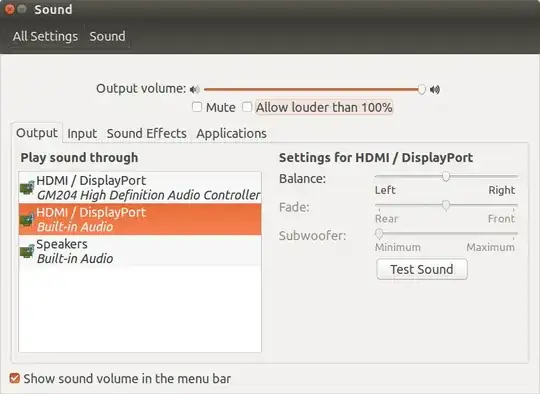Image resolution: width=540 pixels, height=394 pixels.
Task: Click the 'Left' balance label
Action: click(385, 190)
